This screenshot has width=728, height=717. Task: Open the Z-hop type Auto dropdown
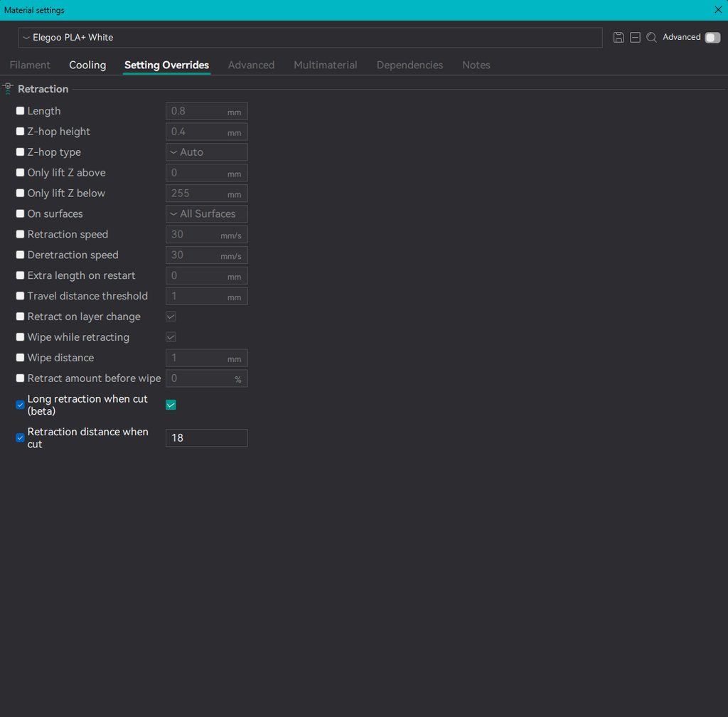point(207,152)
